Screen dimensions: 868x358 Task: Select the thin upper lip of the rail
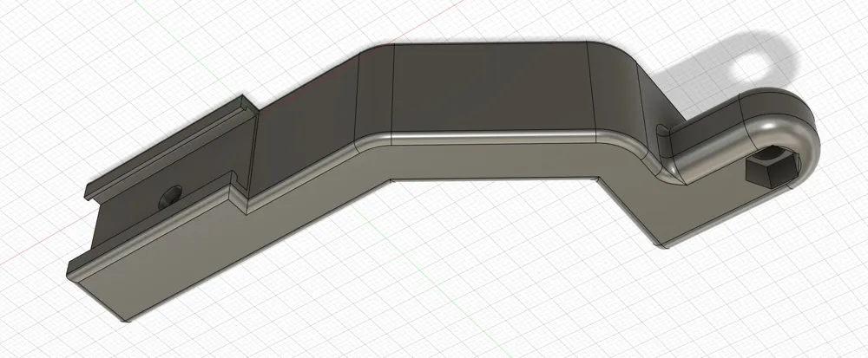coord(166,146)
